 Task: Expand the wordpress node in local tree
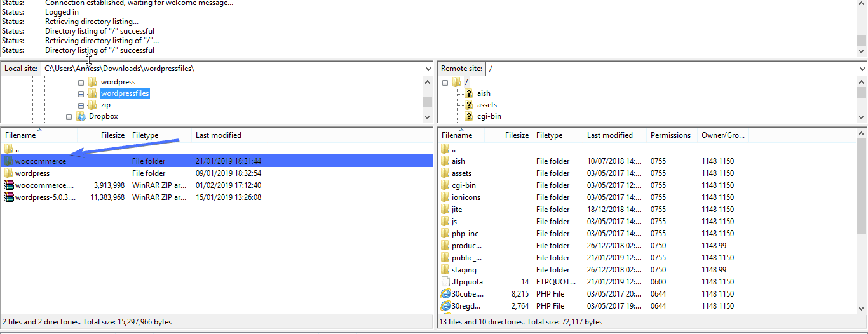[81, 83]
